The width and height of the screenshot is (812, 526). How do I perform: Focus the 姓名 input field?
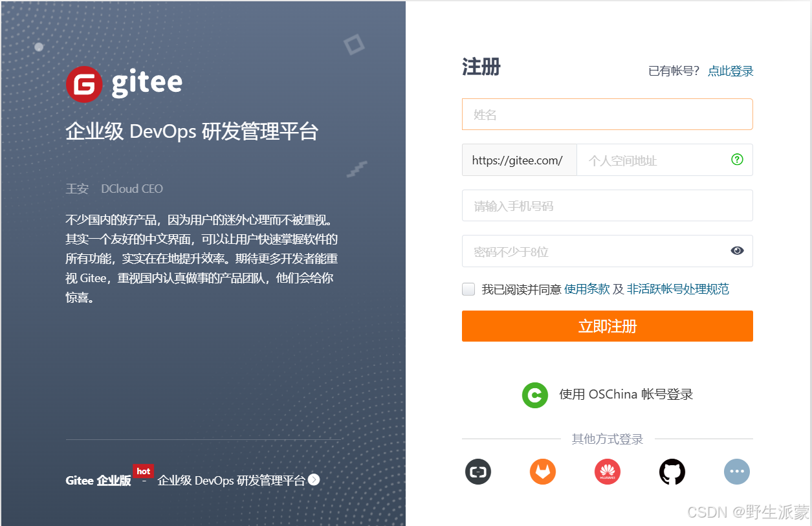(608, 115)
